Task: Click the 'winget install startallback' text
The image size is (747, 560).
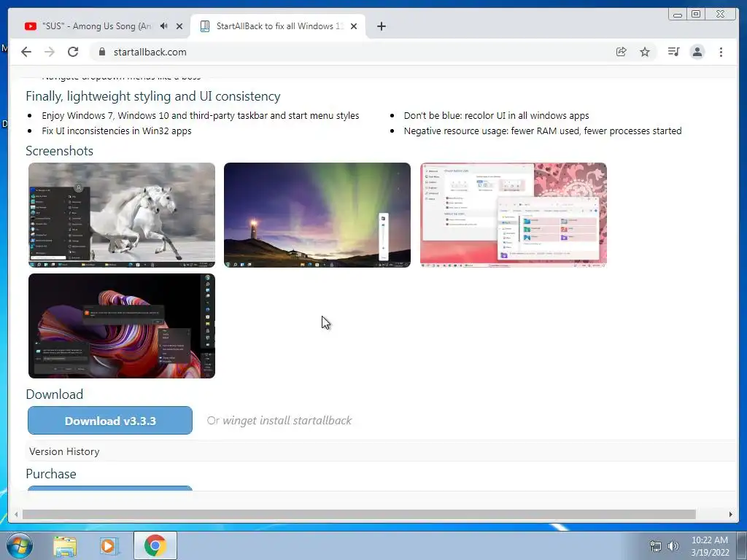Action: coord(287,421)
